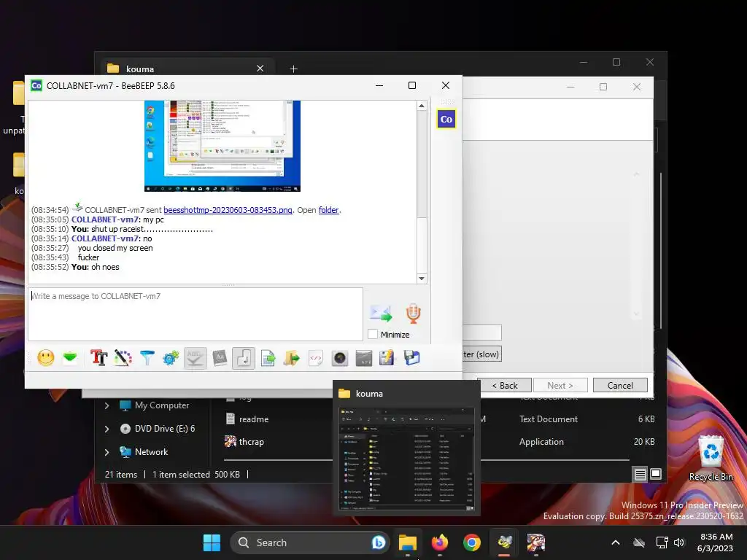Click the green arrow envelope toolbar icon
Viewport: 747px width, 560px height.
pos(70,357)
